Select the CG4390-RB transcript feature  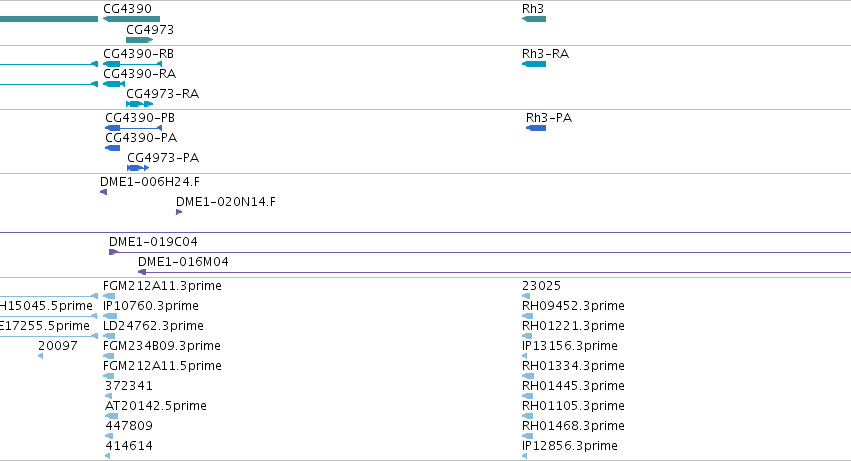pos(132,64)
